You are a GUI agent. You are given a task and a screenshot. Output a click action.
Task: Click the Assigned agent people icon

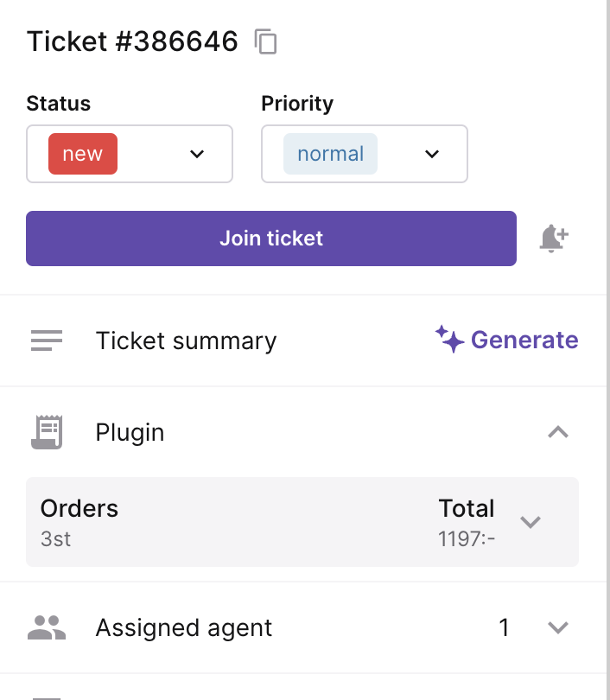click(x=47, y=627)
